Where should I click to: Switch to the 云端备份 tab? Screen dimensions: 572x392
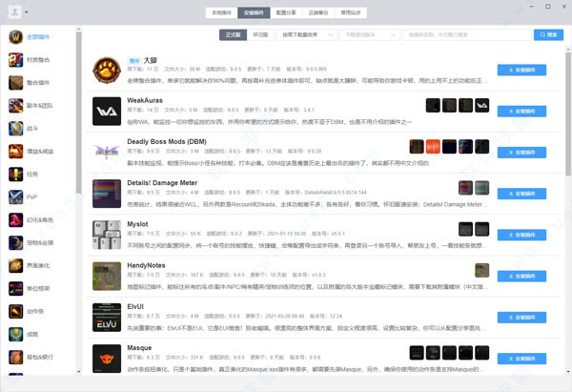coord(318,12)
